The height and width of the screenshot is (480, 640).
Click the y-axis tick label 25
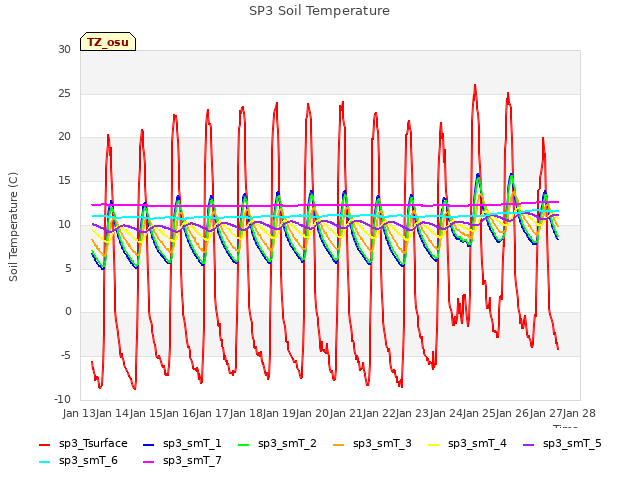[64, 93]
